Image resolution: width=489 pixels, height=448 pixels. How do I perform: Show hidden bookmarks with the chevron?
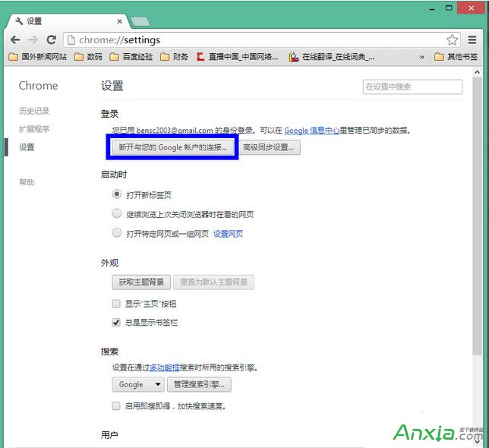421,57
